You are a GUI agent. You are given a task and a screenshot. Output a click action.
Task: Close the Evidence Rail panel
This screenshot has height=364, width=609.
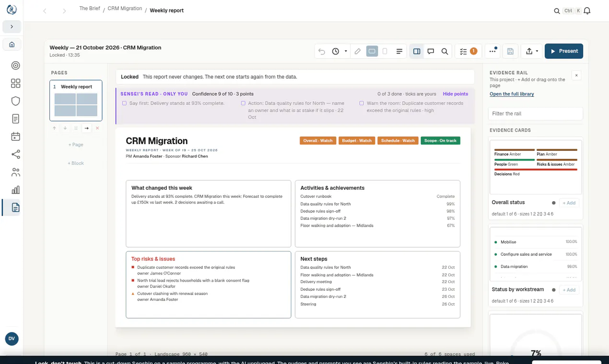pyautogui.click(x=576, y=75)
